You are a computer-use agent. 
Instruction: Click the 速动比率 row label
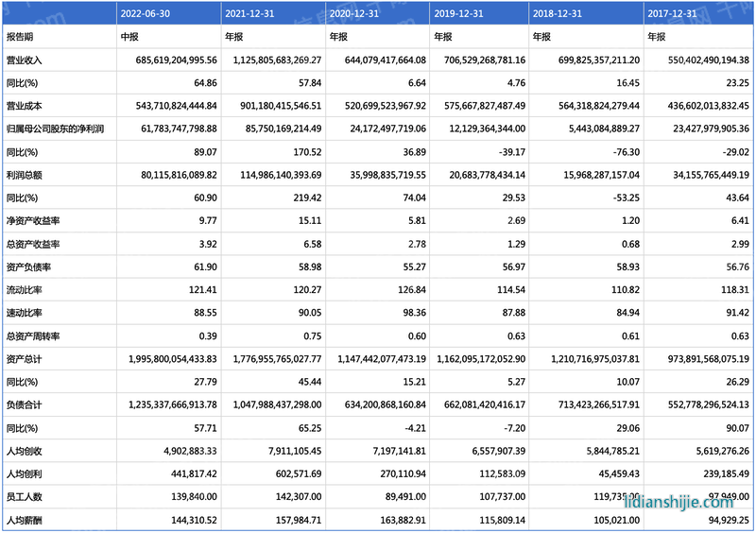25,313
